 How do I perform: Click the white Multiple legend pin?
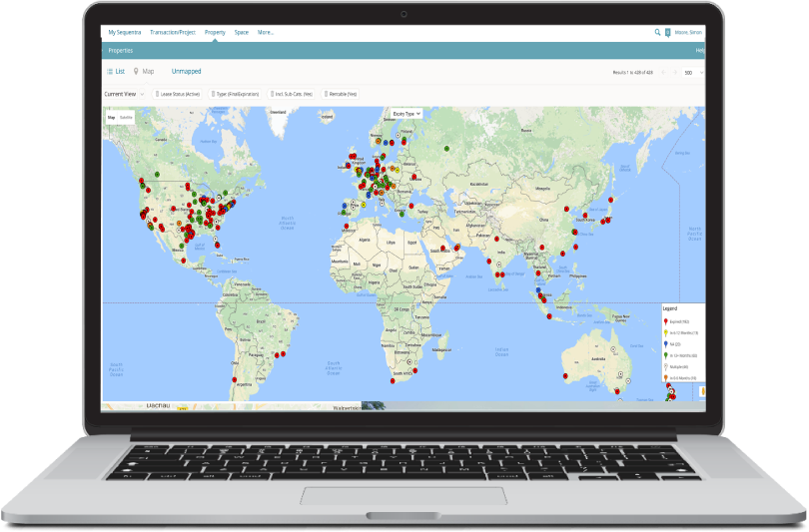[665, 367]
